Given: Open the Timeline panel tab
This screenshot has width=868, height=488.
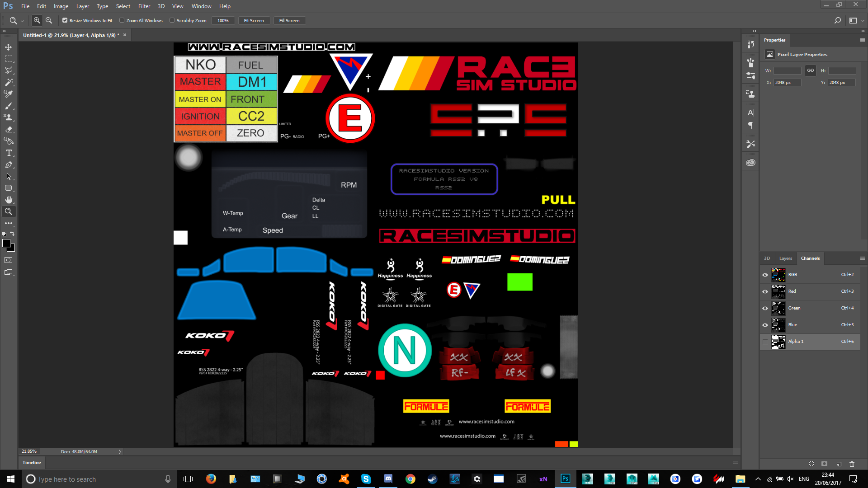Looking at the screenshot, I should [32, 462].
